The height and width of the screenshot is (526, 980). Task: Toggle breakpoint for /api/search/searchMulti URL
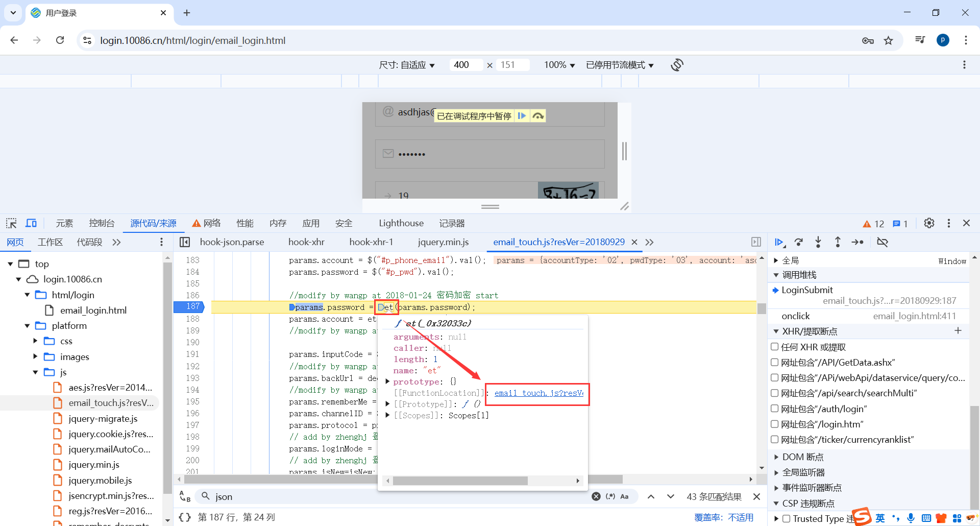coord(774,393)
